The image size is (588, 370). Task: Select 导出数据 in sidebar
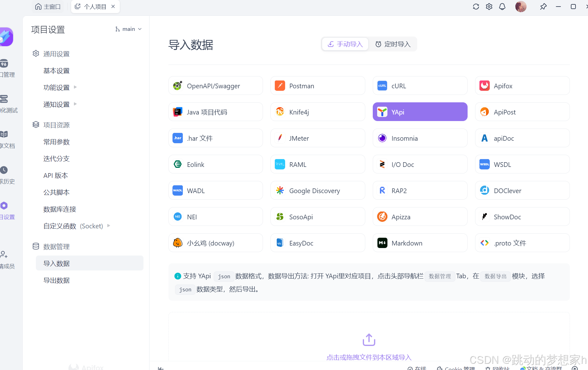pos(56,280)
